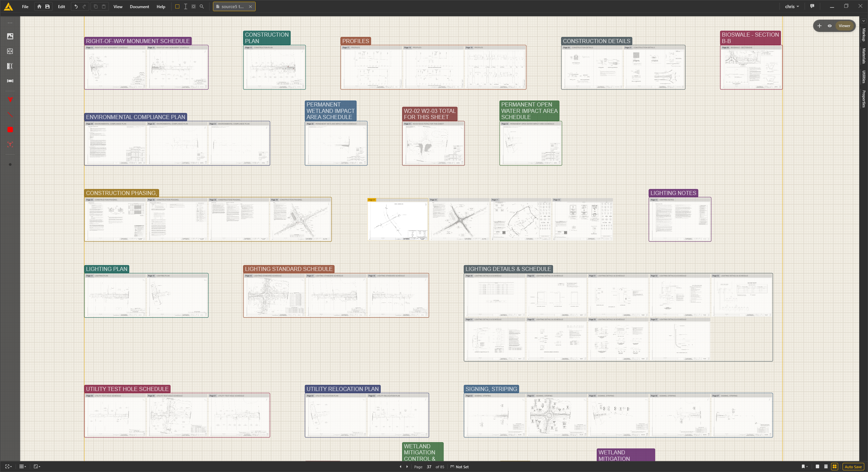Open the Not Set scale selector
The height and width of the screenshot is (472, 868).
[459, 467]
